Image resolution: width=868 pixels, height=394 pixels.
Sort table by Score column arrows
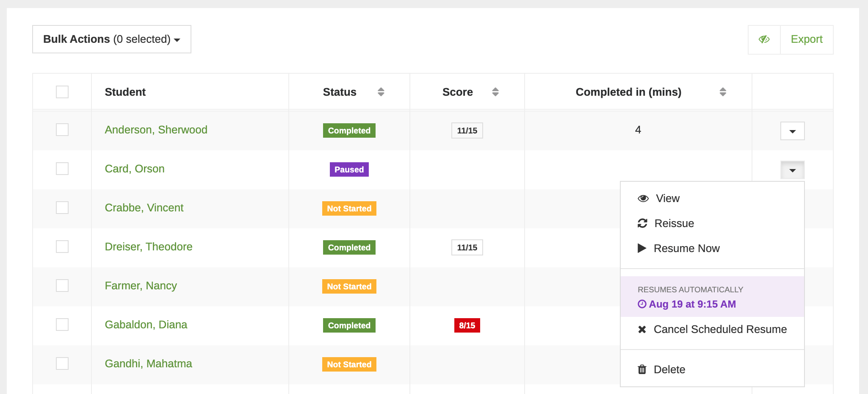(495, 92)
